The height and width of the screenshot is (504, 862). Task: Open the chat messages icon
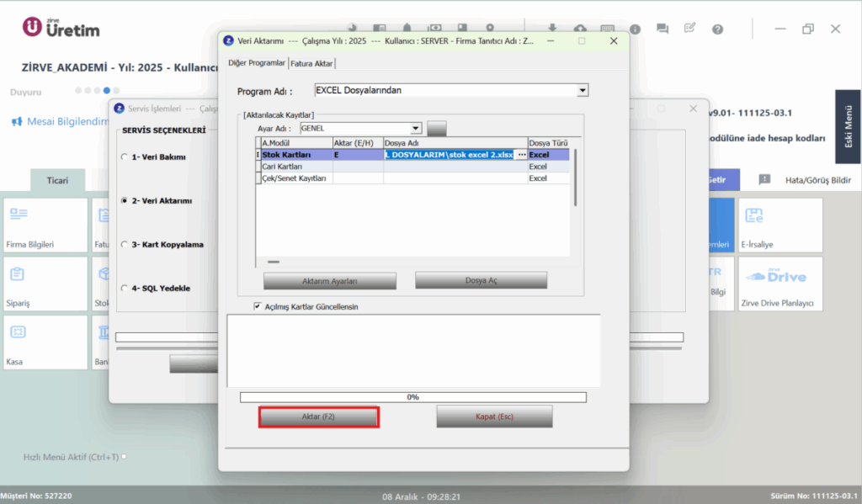(662, 29)
